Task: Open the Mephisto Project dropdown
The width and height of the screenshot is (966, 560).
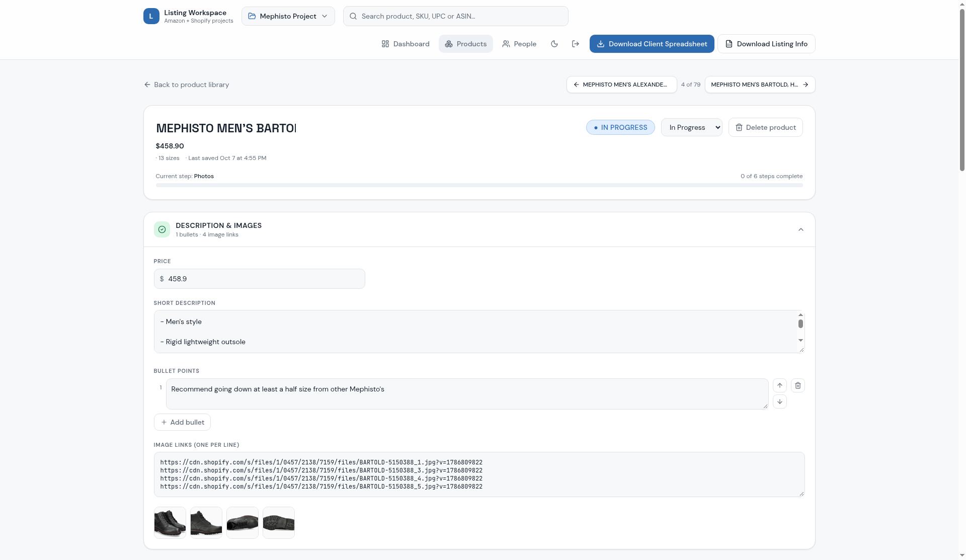Action: click(x=288, y=16)
